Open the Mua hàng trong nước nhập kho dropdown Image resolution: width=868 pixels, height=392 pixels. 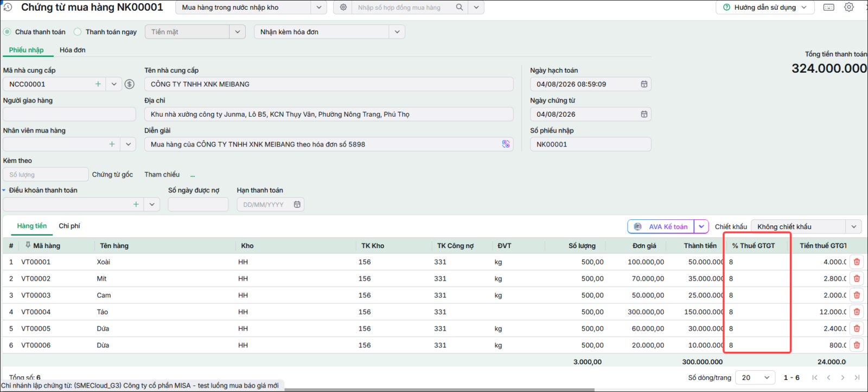click(x=318, y=8)
